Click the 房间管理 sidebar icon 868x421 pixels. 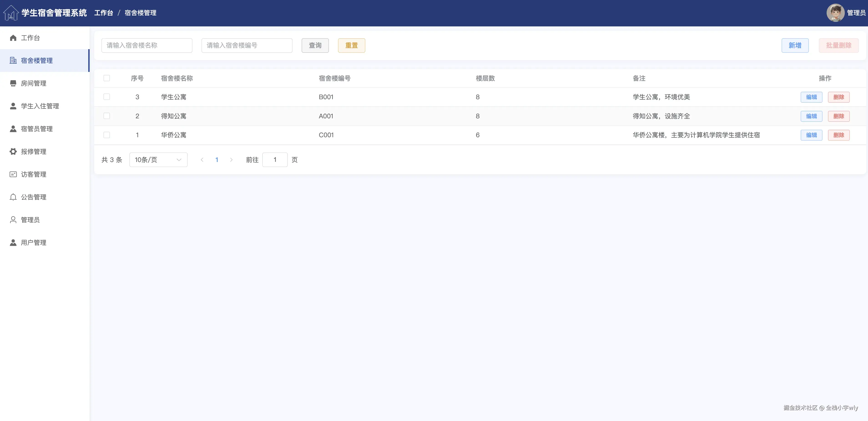13,83
